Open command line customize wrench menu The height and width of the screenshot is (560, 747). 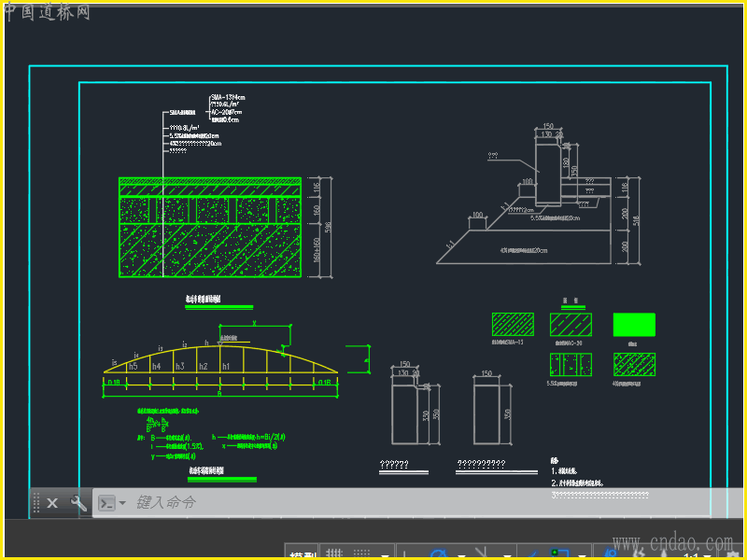(78, 503)
